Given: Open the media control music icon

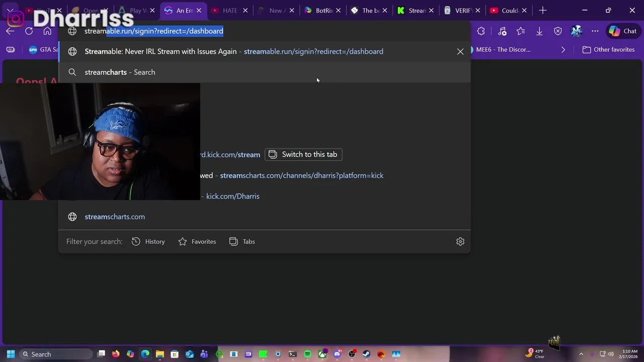Looking at the screenshot, I should click(502, 31).
